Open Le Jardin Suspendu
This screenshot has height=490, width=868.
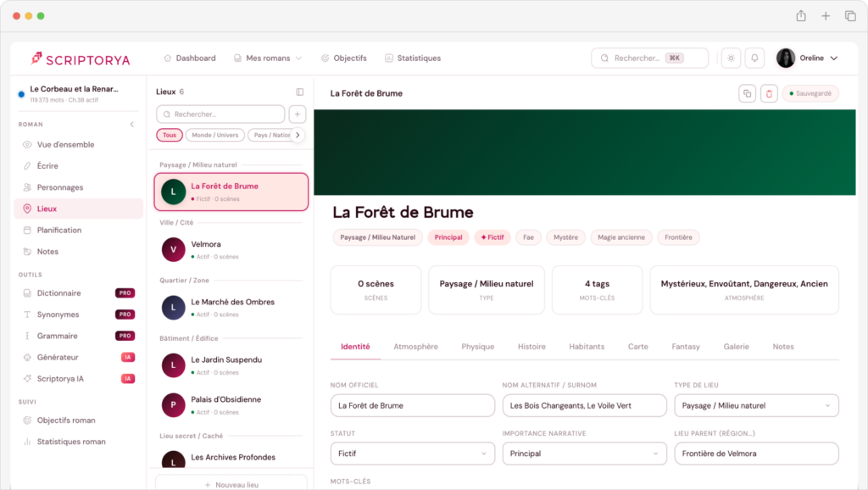tap(231, 365)
